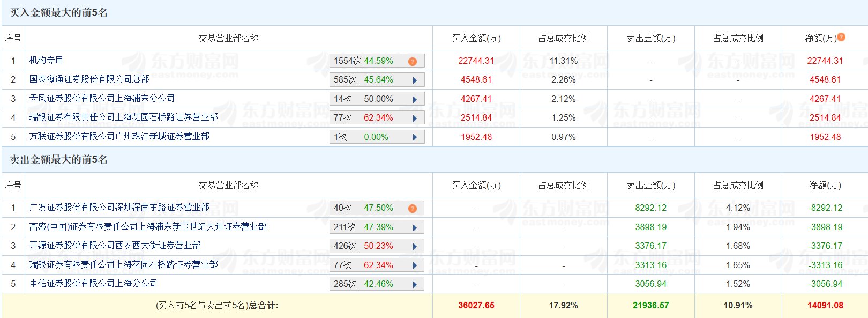Click total ratio 10.91%
Screen dimensions: 868x318
[738, 305]
